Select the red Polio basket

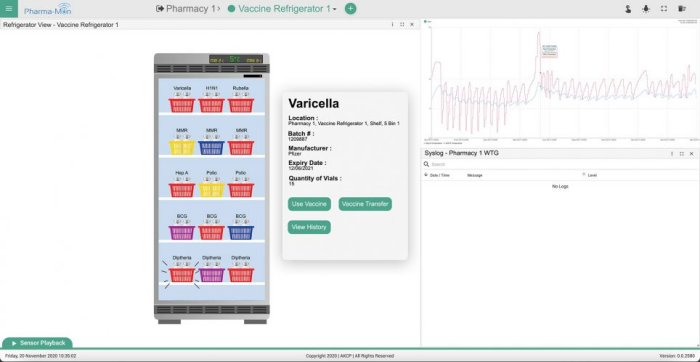tap(241, 190)
